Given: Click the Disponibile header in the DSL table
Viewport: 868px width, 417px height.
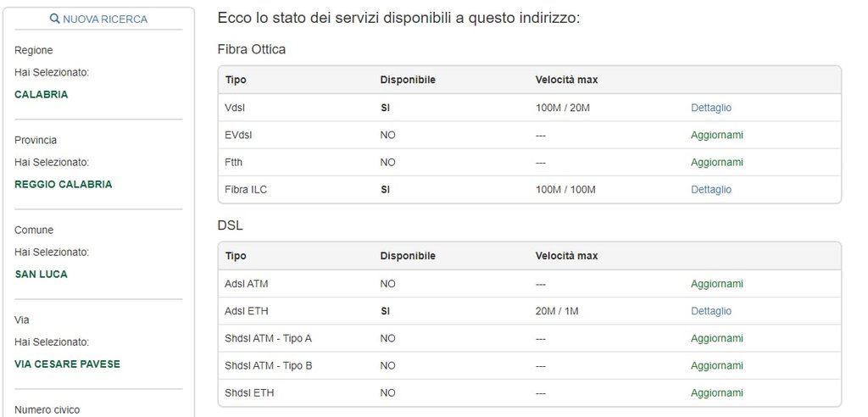Looking at the screenshot, I should coord(407,255).
